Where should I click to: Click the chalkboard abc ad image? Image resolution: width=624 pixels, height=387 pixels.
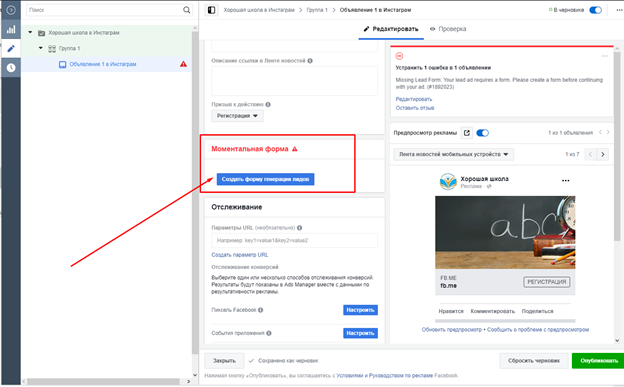[x=505, y=233]
